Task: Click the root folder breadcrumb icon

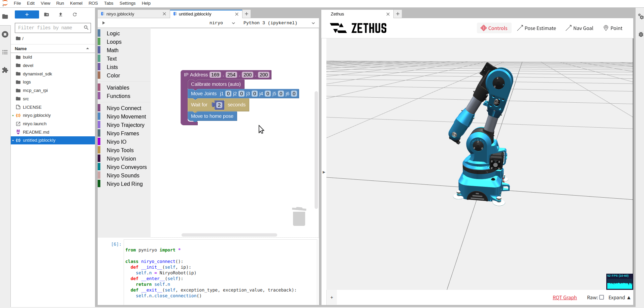Action: pyautogui.click(x=18, y=38)
